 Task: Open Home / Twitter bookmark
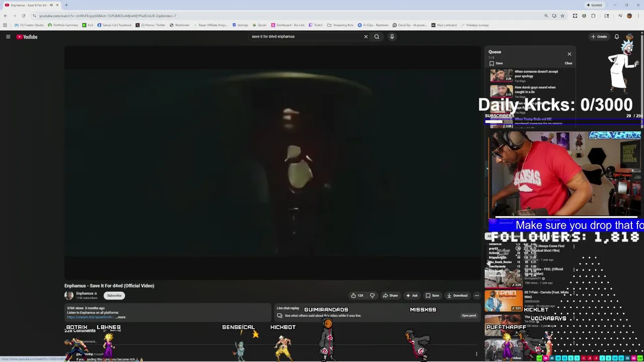(x=150, y=25)
